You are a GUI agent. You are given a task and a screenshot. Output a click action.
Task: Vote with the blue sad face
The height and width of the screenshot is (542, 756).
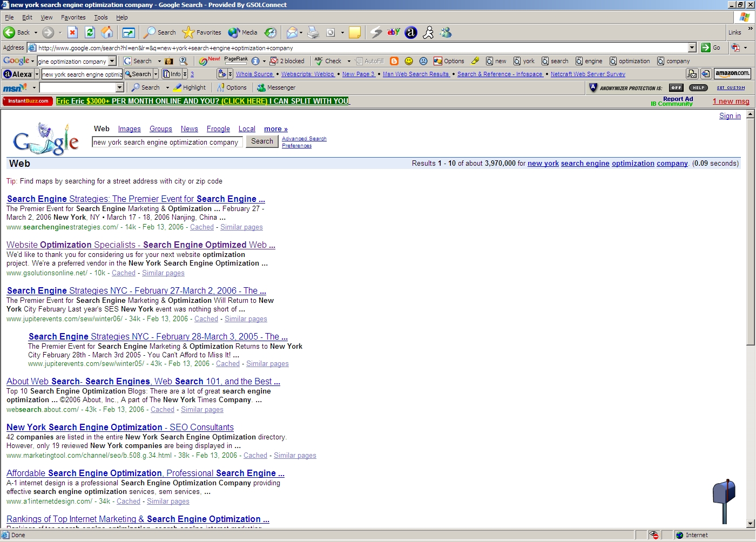pyautogui.click(x=423, y=61)
